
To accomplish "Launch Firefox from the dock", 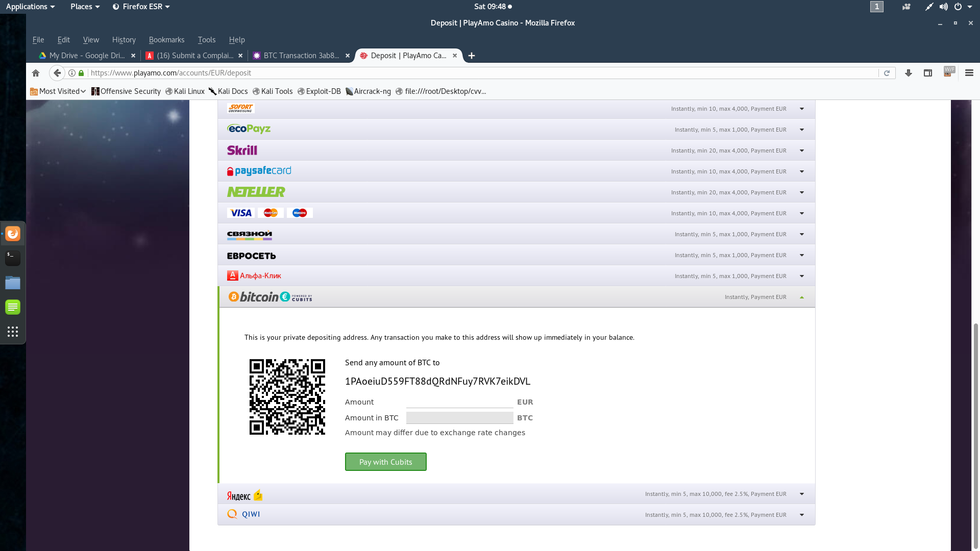I will (x=13, y=234).
